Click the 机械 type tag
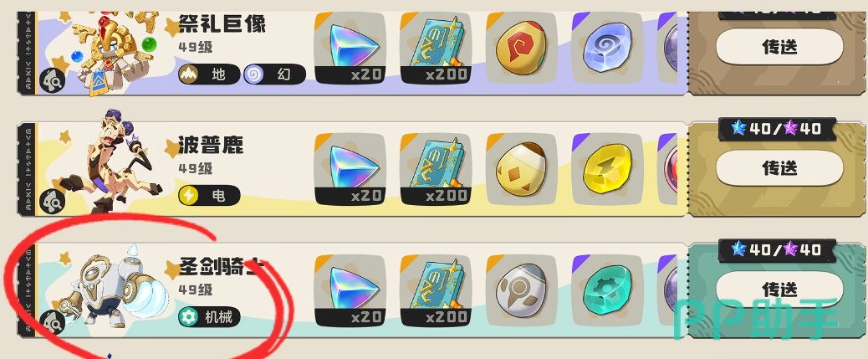Screen dimensions: 868x359 tap(209, 317)
